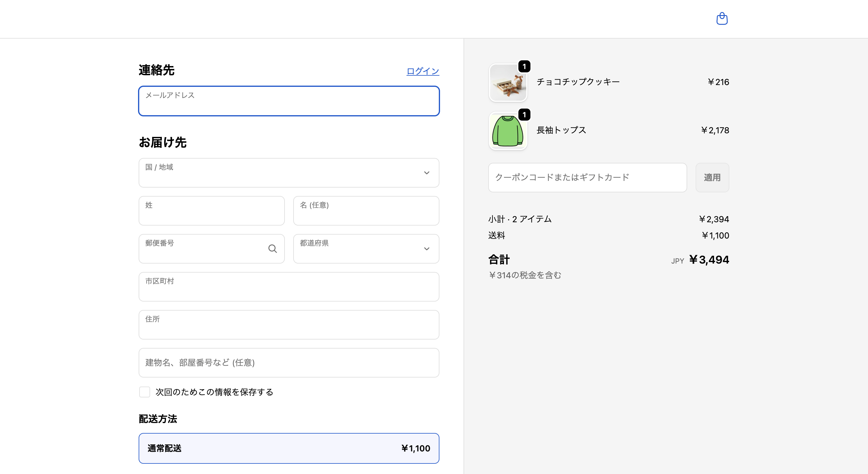Viewport: 868px width, 474px height.
Task: Click the 住所 address field
Action: click(289, 325)
